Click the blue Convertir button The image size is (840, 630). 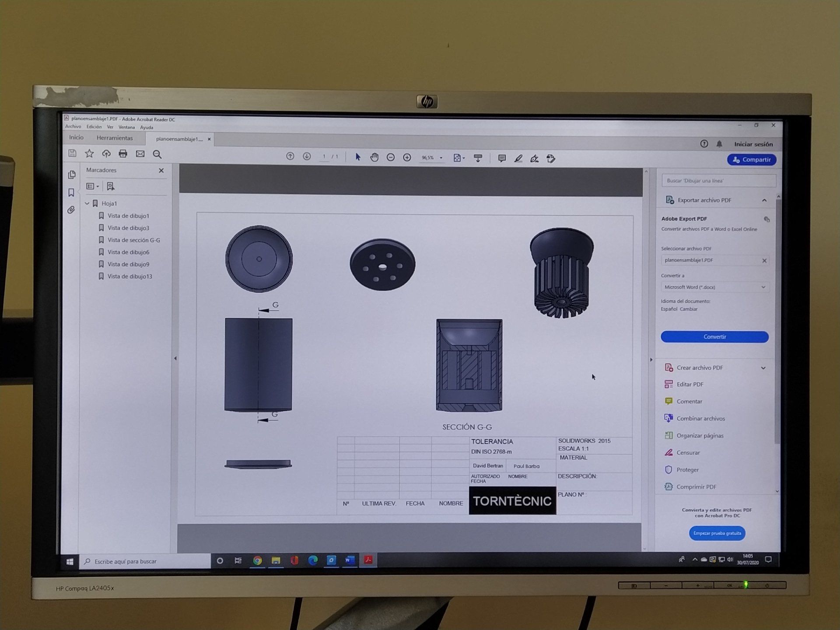[714, 336]
